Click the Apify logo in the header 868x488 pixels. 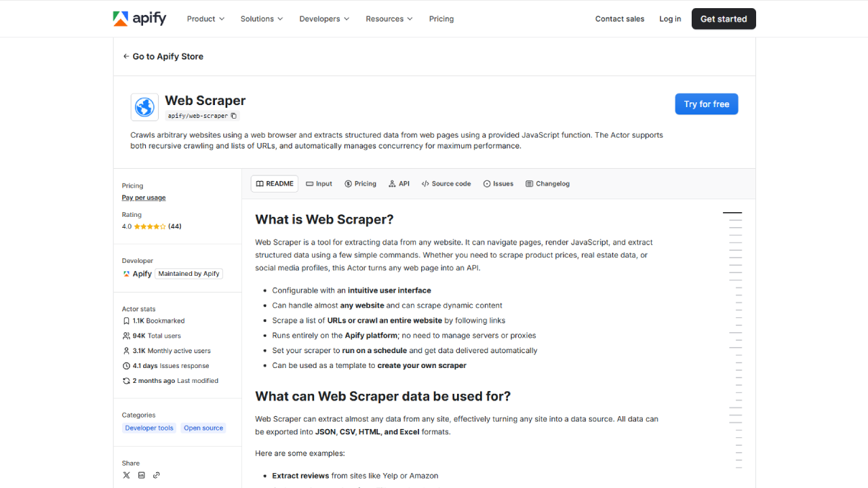point(140,18)
